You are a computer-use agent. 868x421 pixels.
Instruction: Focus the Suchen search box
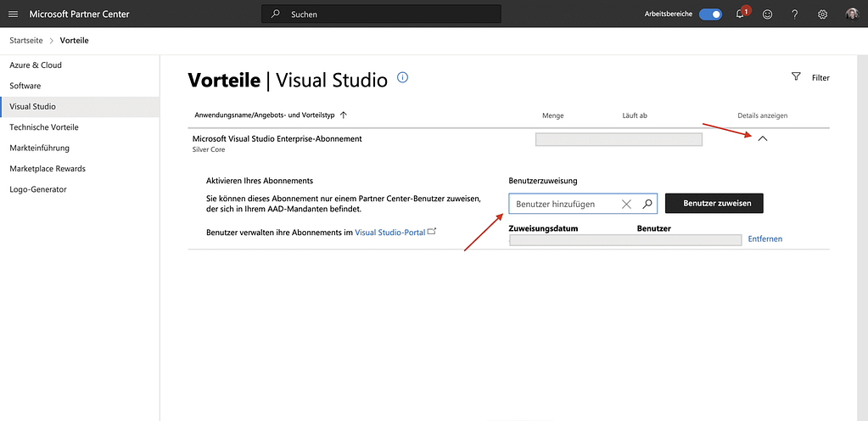(x=382, y=14)
